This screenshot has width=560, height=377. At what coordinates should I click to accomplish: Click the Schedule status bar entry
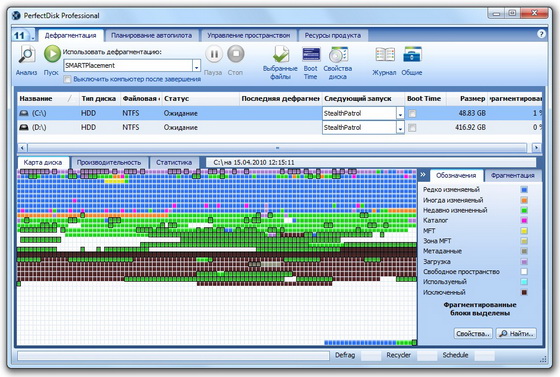[x=455, y=355]
